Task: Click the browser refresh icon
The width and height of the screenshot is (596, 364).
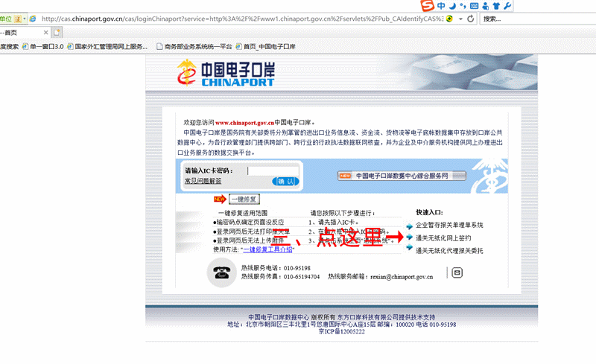Action: [471, 18]
